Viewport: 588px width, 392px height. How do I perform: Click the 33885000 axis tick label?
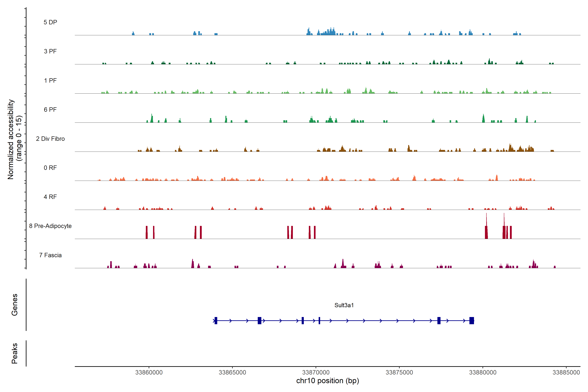[566, 372]
